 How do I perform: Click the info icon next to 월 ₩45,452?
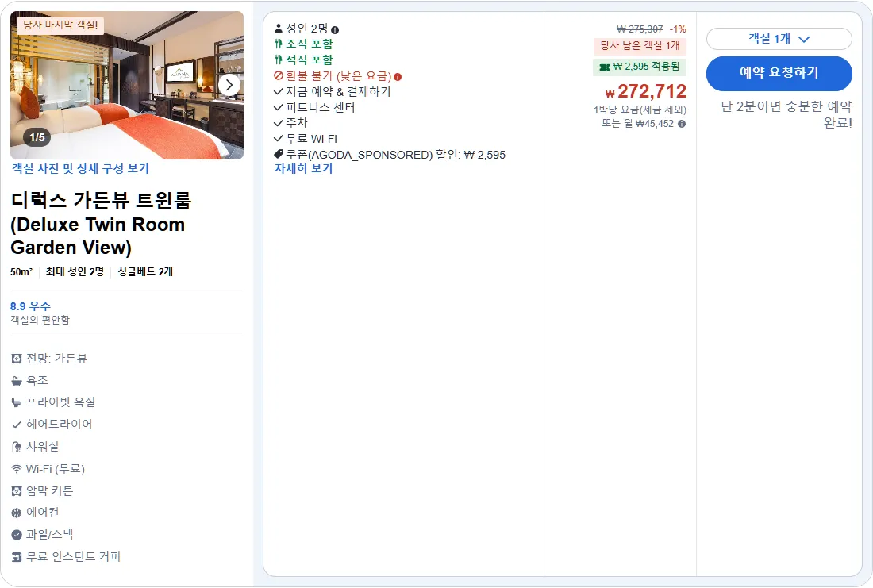pyautogui.click(x=682, y=124)
